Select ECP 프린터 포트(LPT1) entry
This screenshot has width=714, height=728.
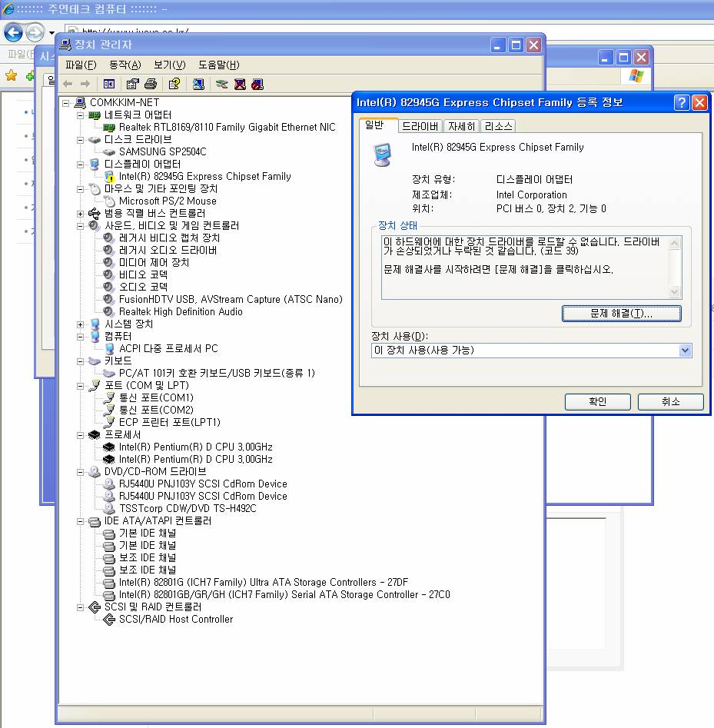pyautogui.click(x=169, y=423)
